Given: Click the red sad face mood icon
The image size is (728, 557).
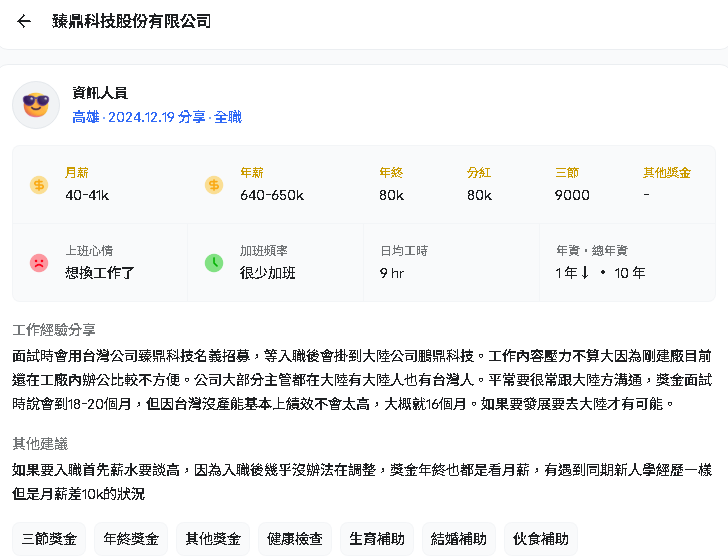Looking at the screenshot, I should click(x=39, y=263).
